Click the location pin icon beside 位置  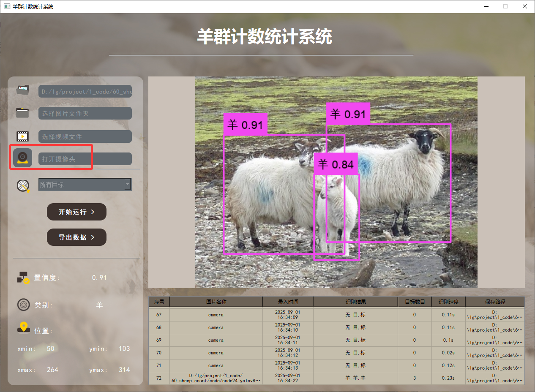[23, 327]
